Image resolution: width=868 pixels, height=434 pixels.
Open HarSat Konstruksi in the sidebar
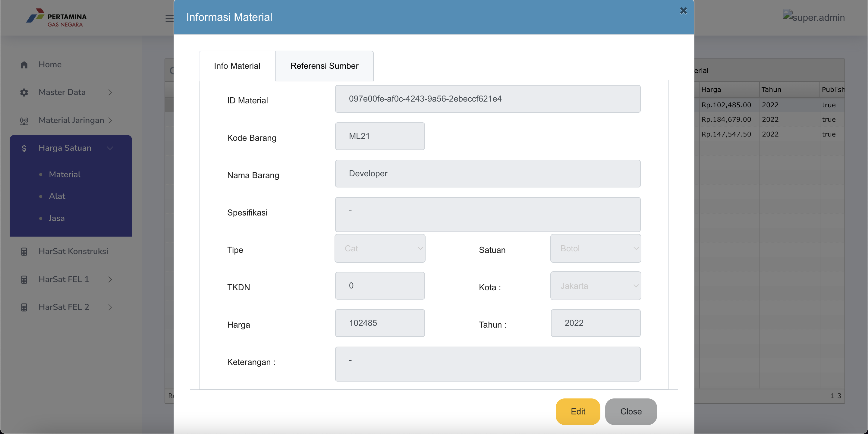pos(73,251)
